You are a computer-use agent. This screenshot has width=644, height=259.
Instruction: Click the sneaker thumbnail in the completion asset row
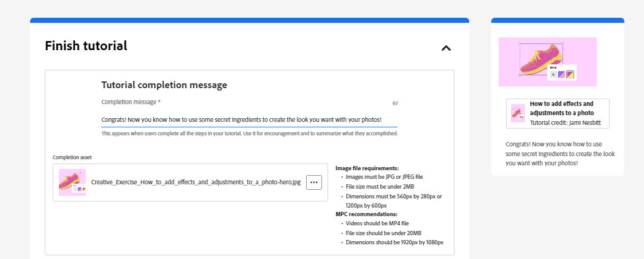coord(72,182)
